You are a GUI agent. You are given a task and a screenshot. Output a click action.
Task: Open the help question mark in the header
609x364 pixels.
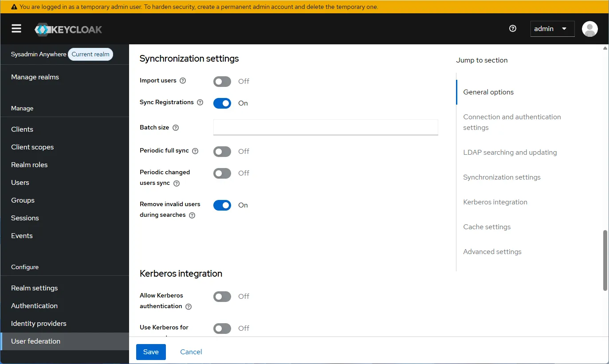[512, 28]
